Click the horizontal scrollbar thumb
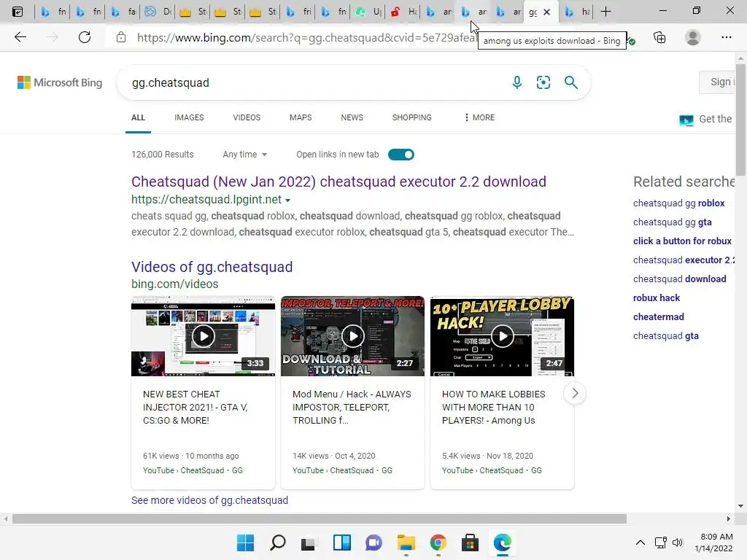This screenshot has height=560, width=747. coord(320,518)
